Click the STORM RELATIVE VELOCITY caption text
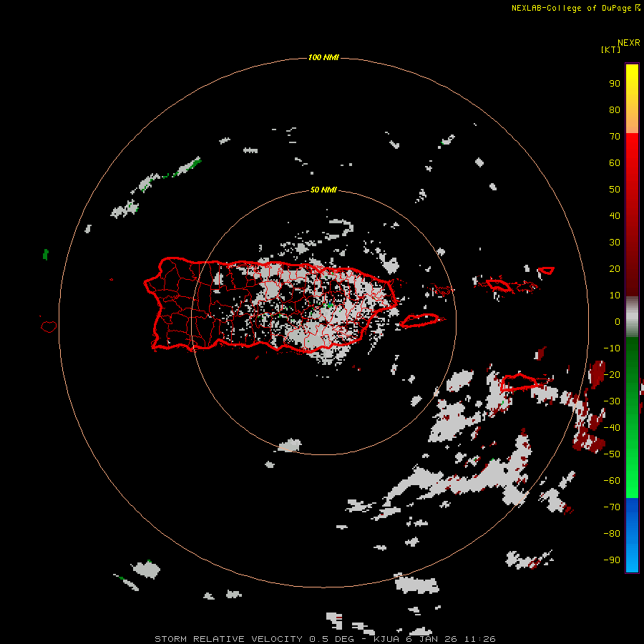Image resolution: width=644 pixels, height=644 pixels. pos(228,639)
